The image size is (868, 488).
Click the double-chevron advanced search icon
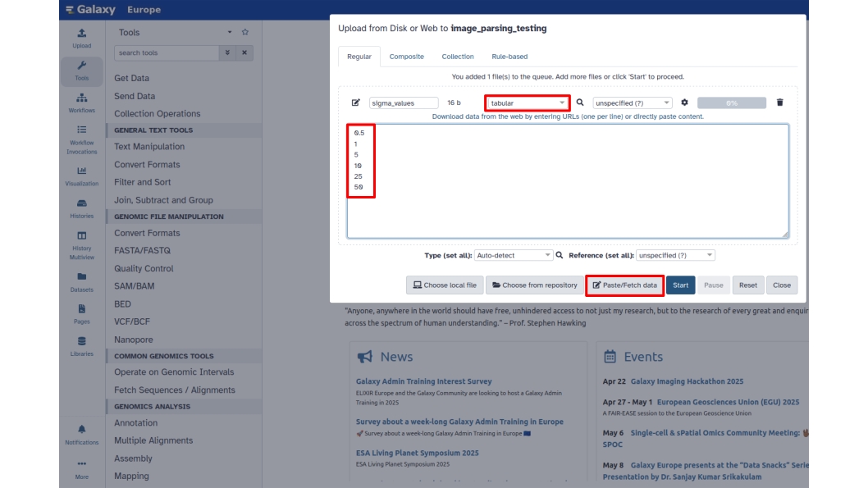click(x=227, y=52)
